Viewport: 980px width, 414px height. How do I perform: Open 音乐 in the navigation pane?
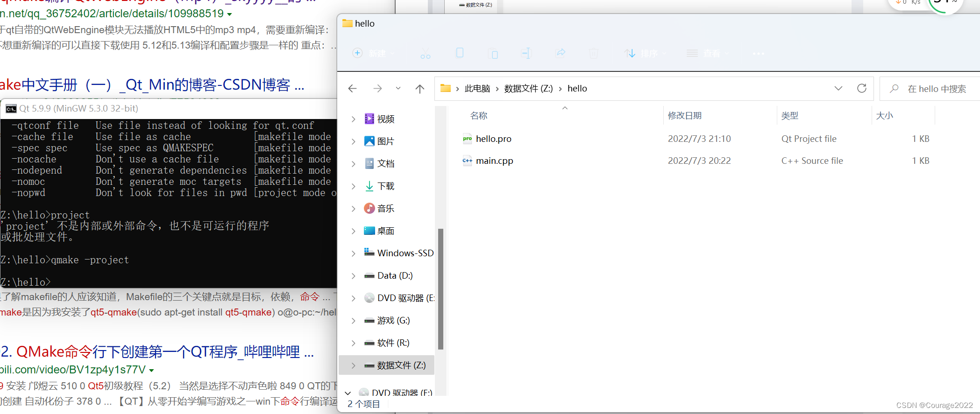tap(385, 209)
